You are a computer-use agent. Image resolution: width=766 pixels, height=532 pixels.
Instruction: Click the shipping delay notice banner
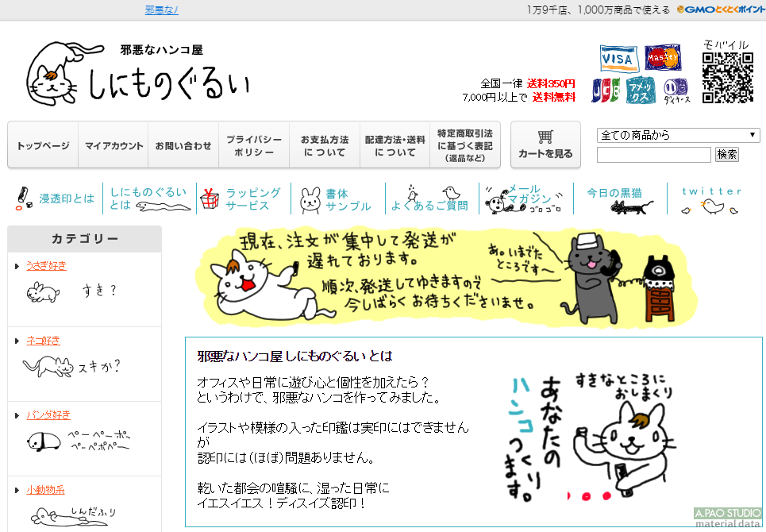pos(448,276)
